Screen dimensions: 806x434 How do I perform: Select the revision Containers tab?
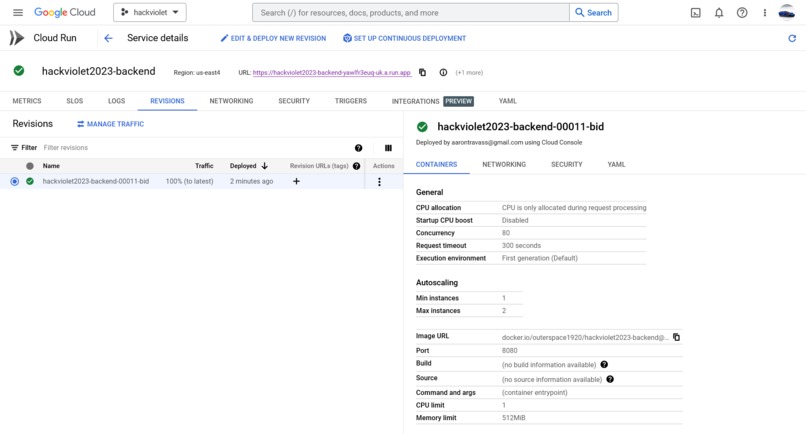[x=436, y=165]
